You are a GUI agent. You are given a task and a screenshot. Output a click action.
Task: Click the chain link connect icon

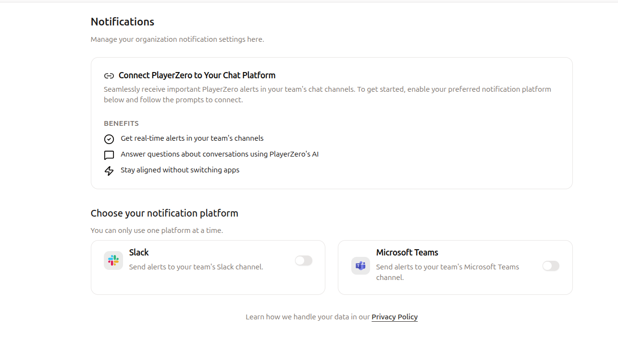(x=109, y=75)
